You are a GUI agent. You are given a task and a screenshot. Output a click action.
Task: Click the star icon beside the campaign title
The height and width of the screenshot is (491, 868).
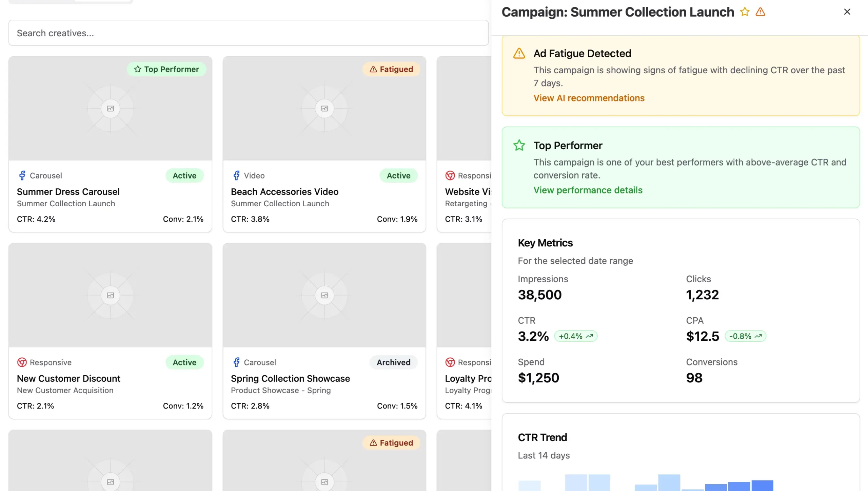(x=745, y=12)
